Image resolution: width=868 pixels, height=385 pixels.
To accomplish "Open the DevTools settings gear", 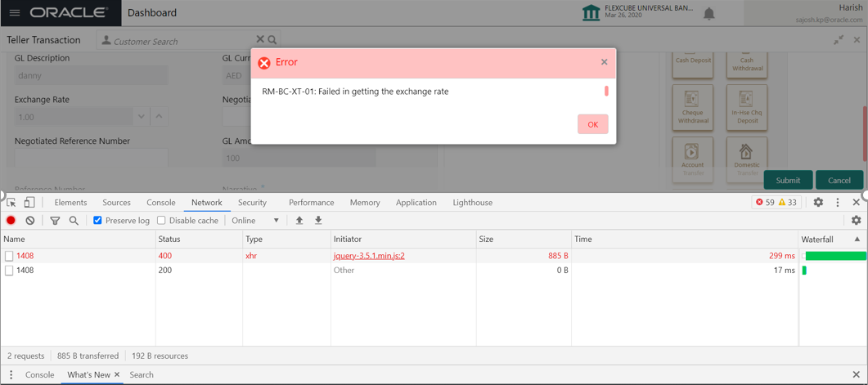I will tap(817, 203).
